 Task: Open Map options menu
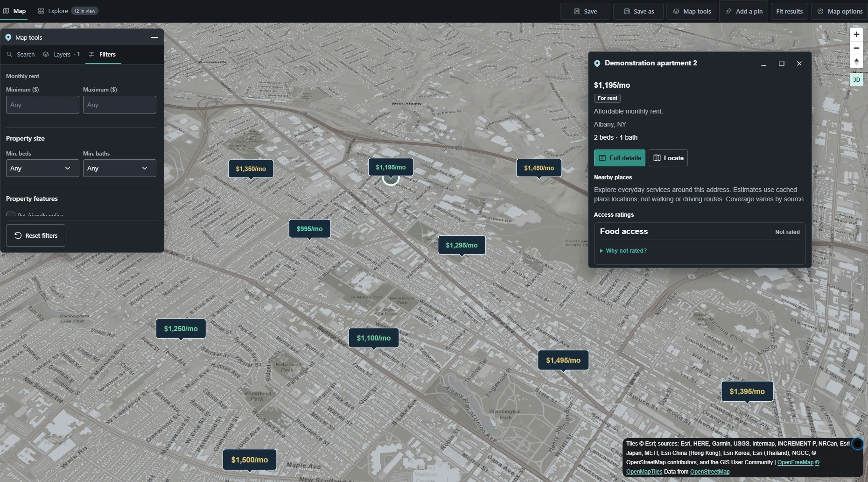(840, 11)
